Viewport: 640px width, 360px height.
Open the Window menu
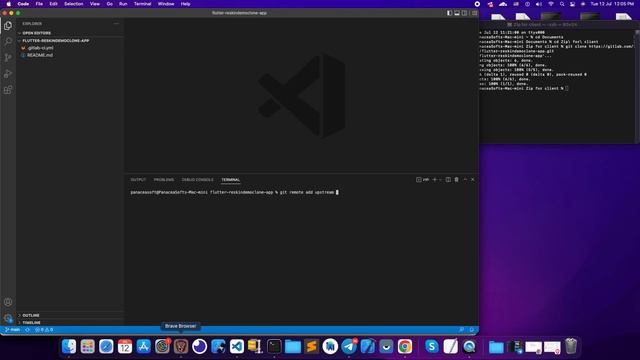pyautogui.click(x=166, y=4)
